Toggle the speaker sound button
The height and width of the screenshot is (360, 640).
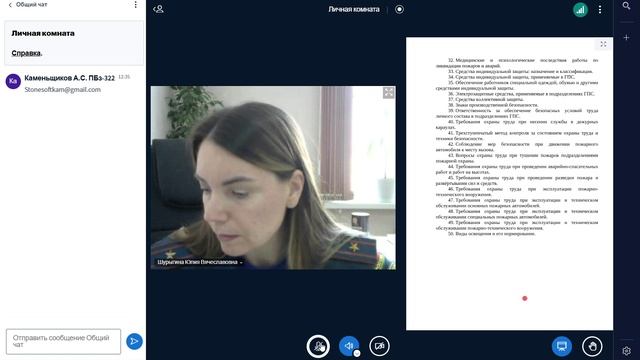(348, 346)
